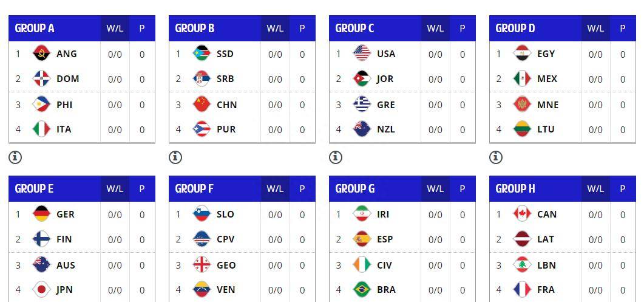
Task: Click the Canada flag icon
Action: coord(522,214)
